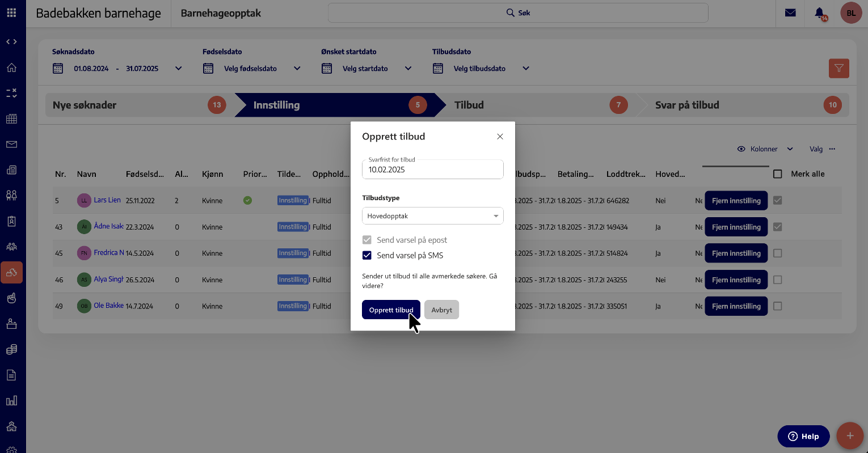Image resolution: width=868 pixels, height=453 pixels.
Task: Click the Søknadsdato calendar icon
Action: click(58, 69)
